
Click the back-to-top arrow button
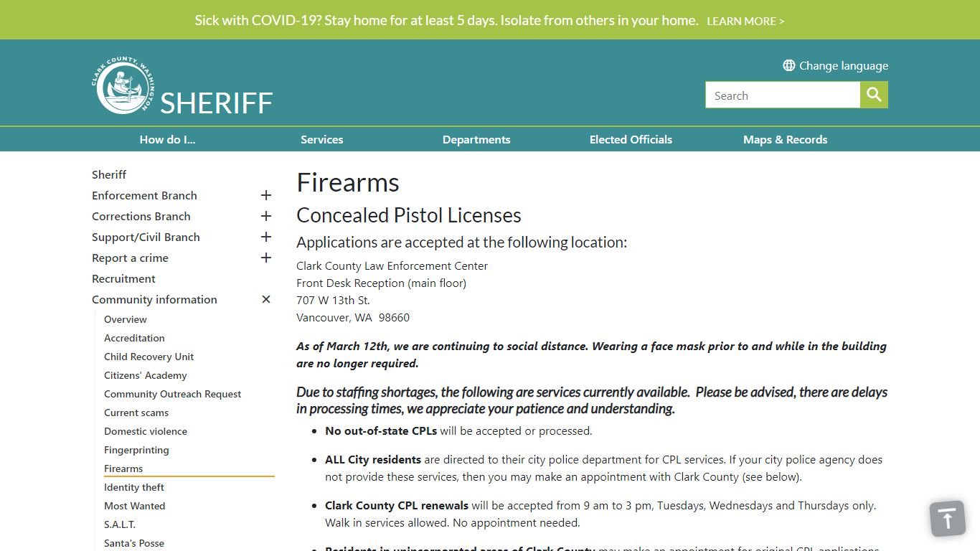(948, 519)
